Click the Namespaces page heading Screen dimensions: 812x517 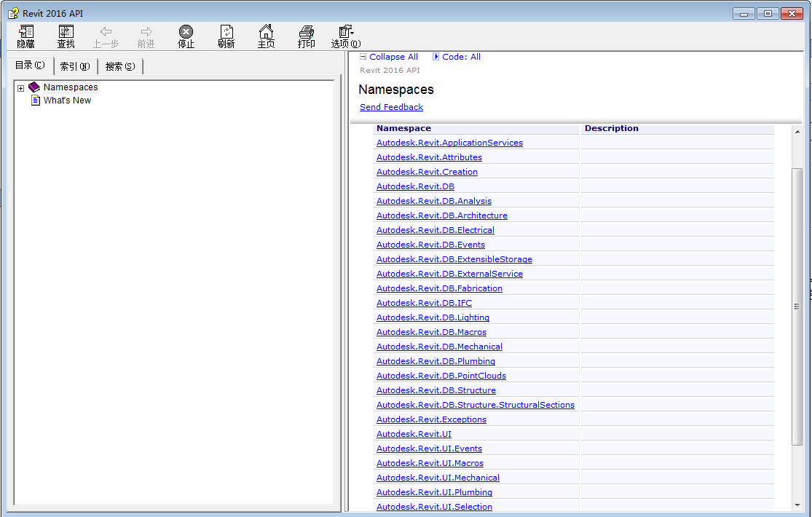coord(396,89)
